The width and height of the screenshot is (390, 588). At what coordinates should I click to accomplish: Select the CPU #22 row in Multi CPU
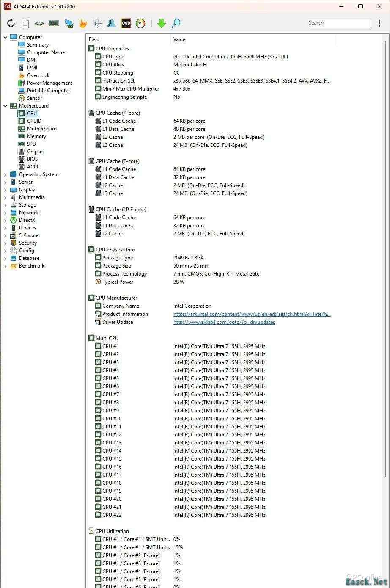coord(210,515)
